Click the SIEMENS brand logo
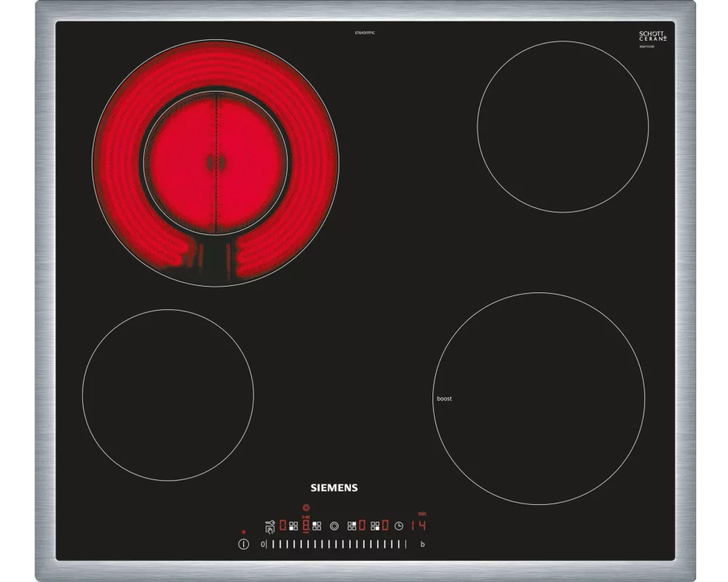Viewport: 728px width, 582px height. pyautogui.click(x=335, y=488)
